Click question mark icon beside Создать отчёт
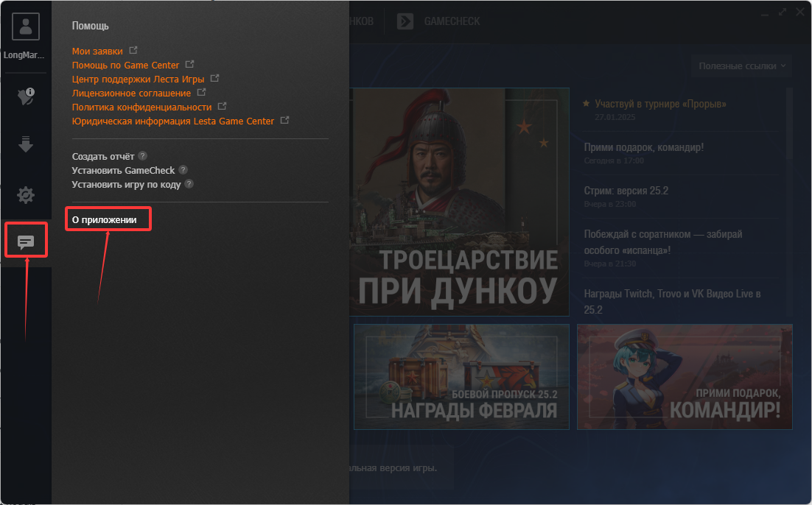This screenshot has height=505, width=812. [x=143, y=156]
